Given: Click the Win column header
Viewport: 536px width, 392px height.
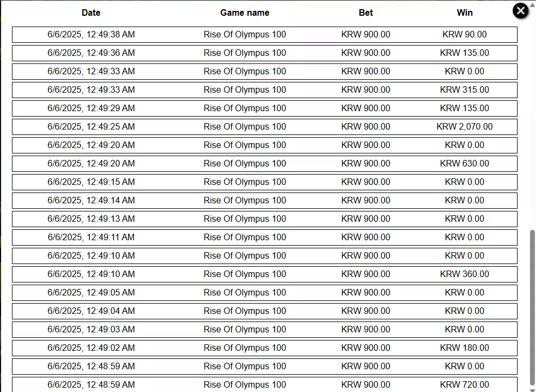Looking at the screenshot, I should tap(464, 12).
